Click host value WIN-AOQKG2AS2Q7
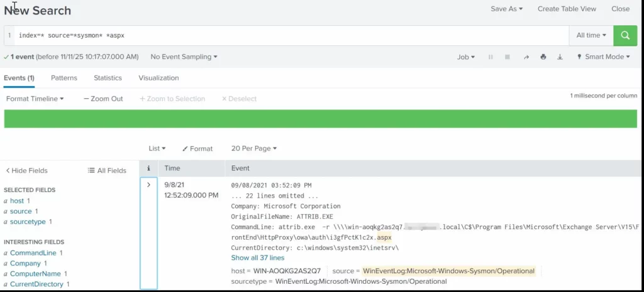This screenshot has height=292, width=644. tap(287, 271)
